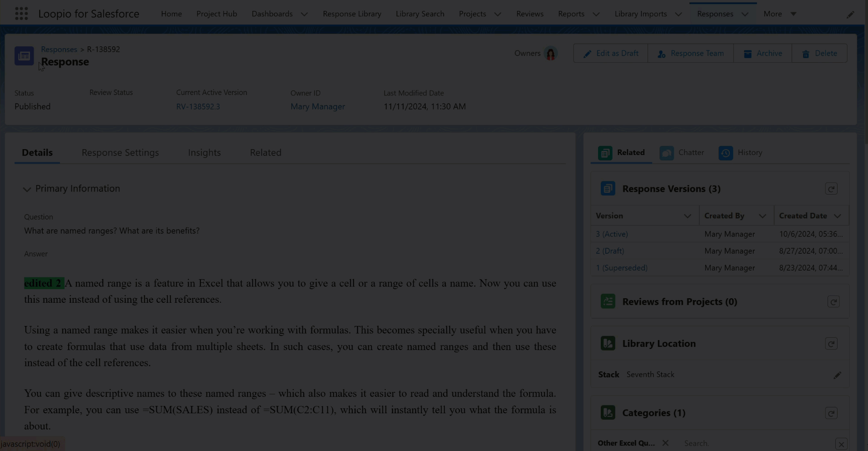The width and height of the screenshot is (868, 451).
Task: Edit the Stack library location pencil
Action: click(837, 375)
